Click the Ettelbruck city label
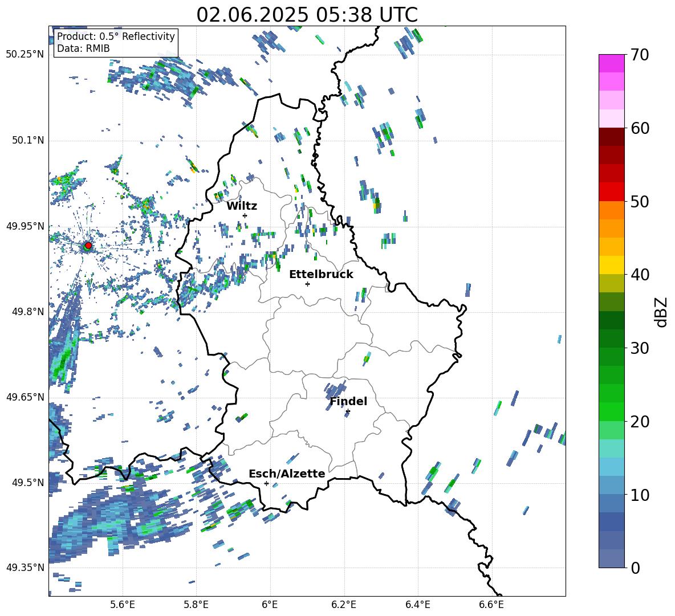Screen dimensions: 675x616 click(321, 275)
